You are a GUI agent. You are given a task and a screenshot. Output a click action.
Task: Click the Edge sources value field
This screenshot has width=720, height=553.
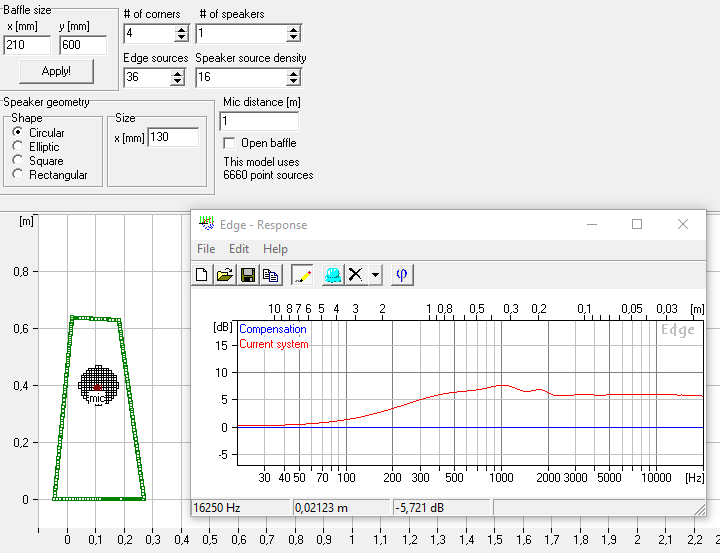147,77
